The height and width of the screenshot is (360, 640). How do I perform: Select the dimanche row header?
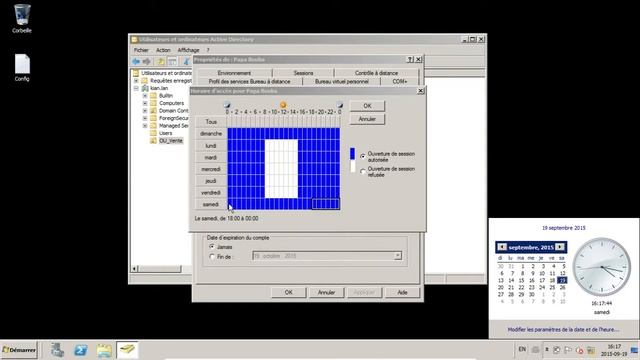coord(211,133)
